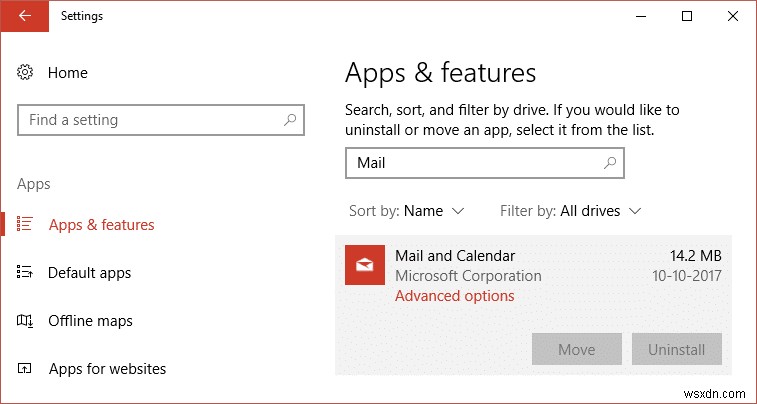Minimize the Settings window
The image size is (757, 404).
[641, 16]
